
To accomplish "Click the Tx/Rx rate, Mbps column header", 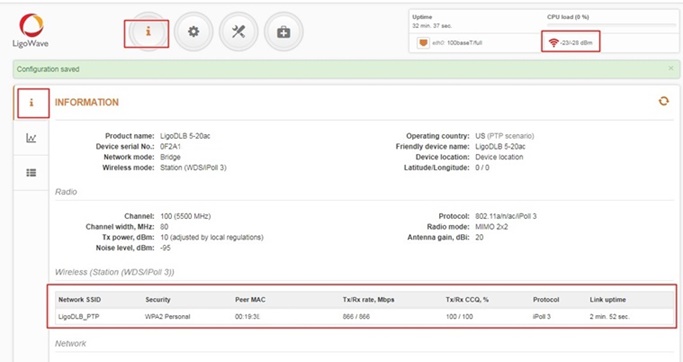I will click(x=369, y=300).
